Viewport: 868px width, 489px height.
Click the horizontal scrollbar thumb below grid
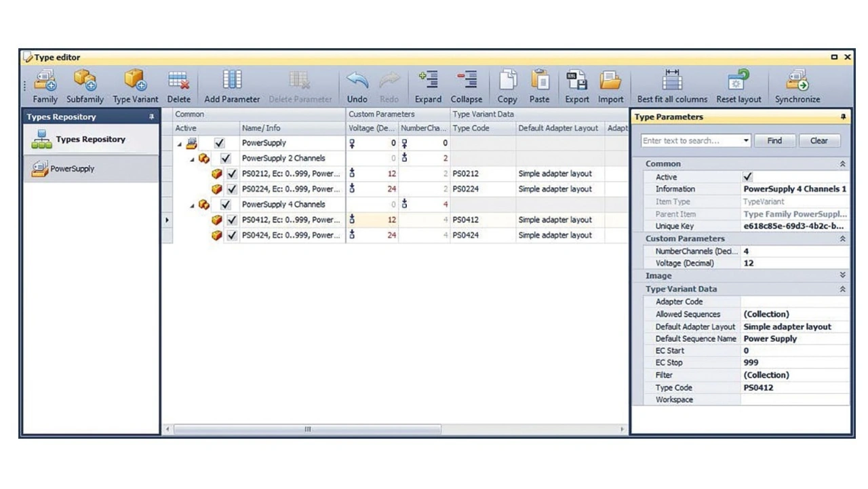[x=307, y=429]
